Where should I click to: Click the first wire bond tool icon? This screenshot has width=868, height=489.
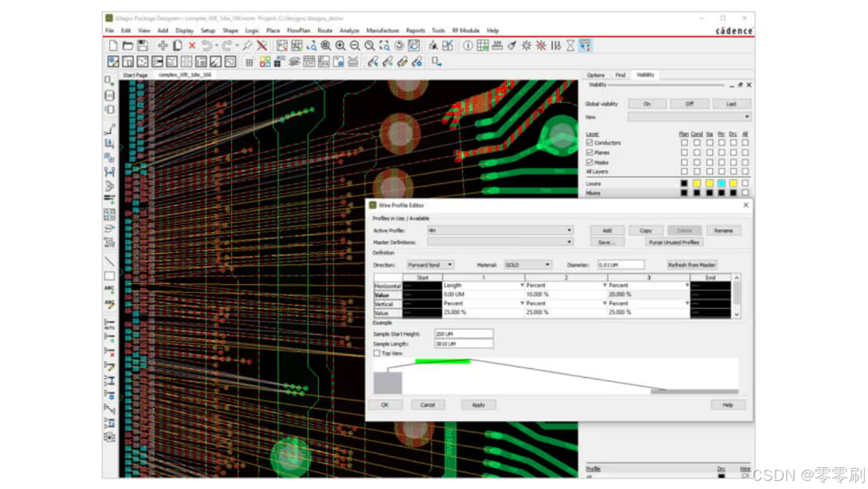(373, 62)
